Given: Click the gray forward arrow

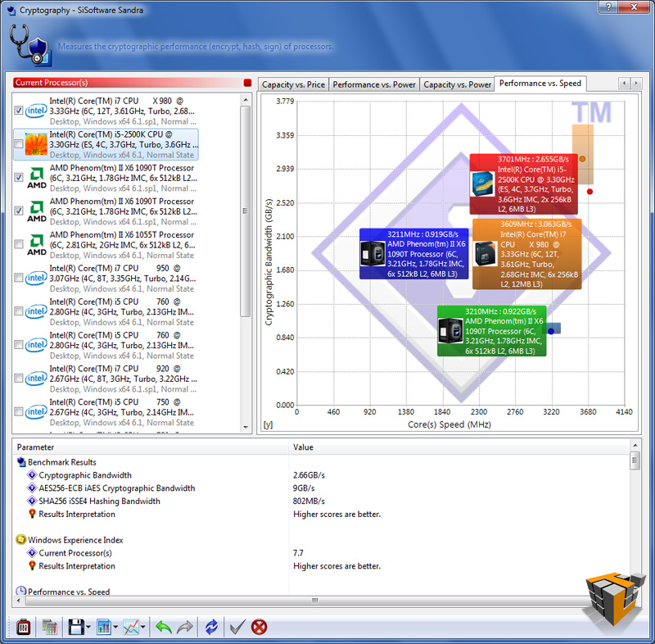Looking at the screenshot, I should 185,627.
